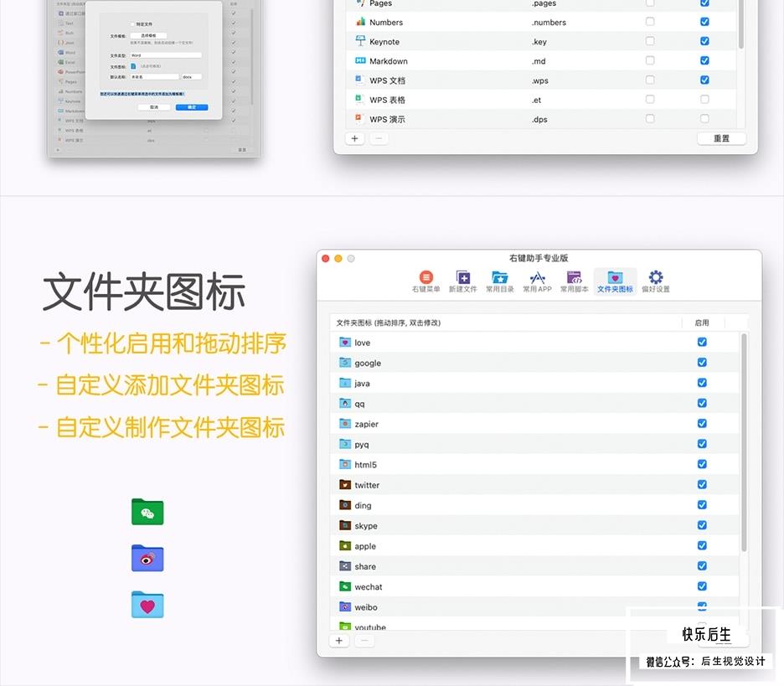Click the green WeChat folder icon

pos(147,512)
